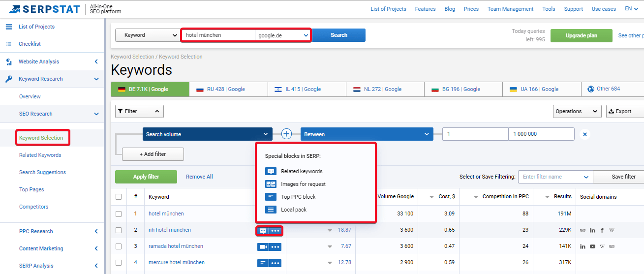Click TripAdvisor icon in nh hotel münchen row
644x274 pixels.
tap(583, 230)
